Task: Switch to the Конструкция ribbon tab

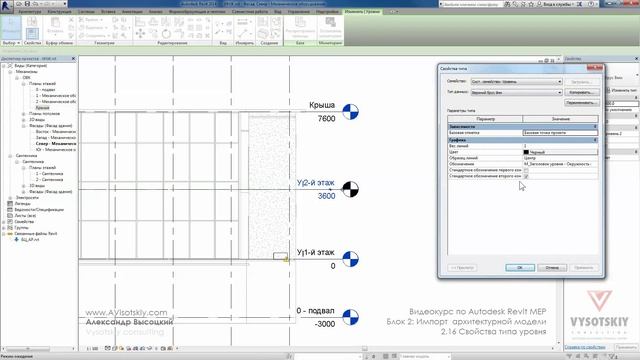Action: tap(59, 12)
